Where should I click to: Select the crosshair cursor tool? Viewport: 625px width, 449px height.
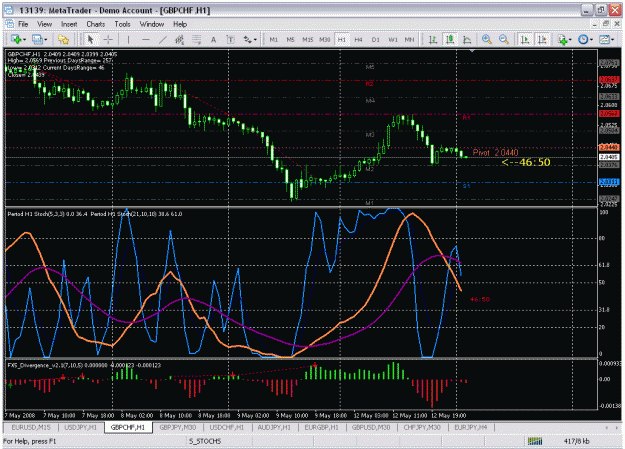pos(108,39)
